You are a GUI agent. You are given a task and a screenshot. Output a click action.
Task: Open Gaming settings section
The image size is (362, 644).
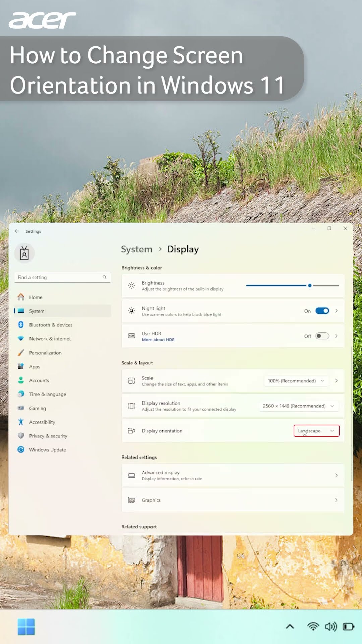(x=63, y=408)
